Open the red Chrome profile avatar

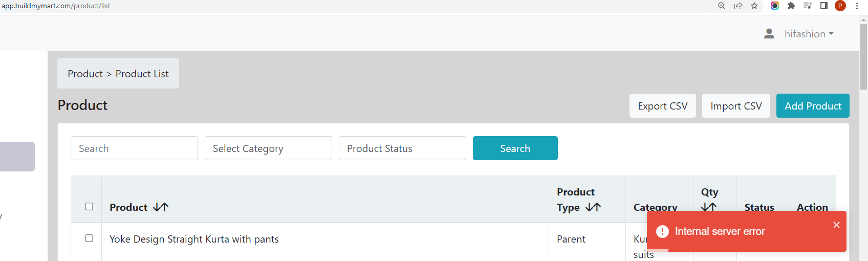click(x=840, y=6)
